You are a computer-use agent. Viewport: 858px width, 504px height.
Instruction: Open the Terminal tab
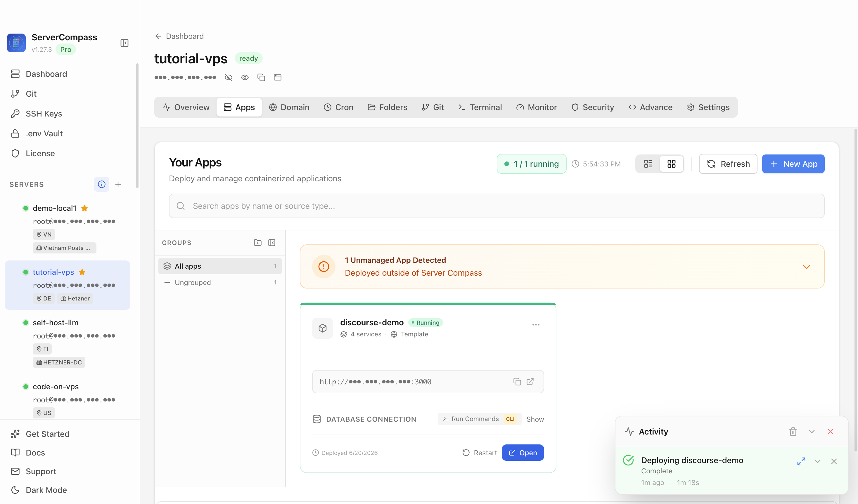point(480,107)
